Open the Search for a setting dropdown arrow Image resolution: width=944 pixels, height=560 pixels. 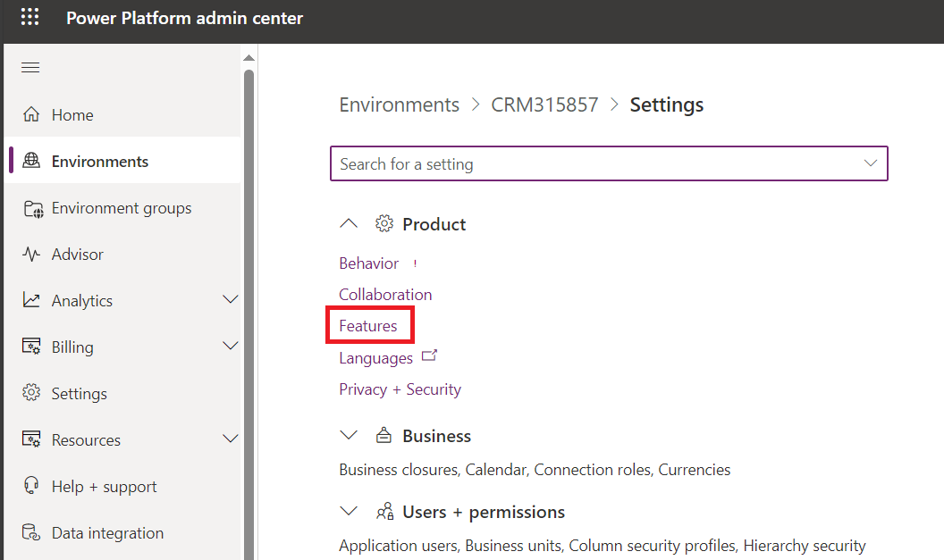click(871, 163)
